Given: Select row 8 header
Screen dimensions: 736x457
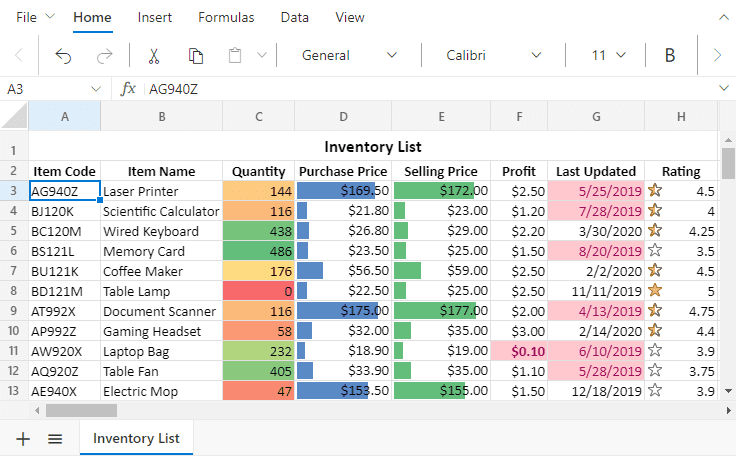Looking at the screenshot, I should tap(14, 291).
